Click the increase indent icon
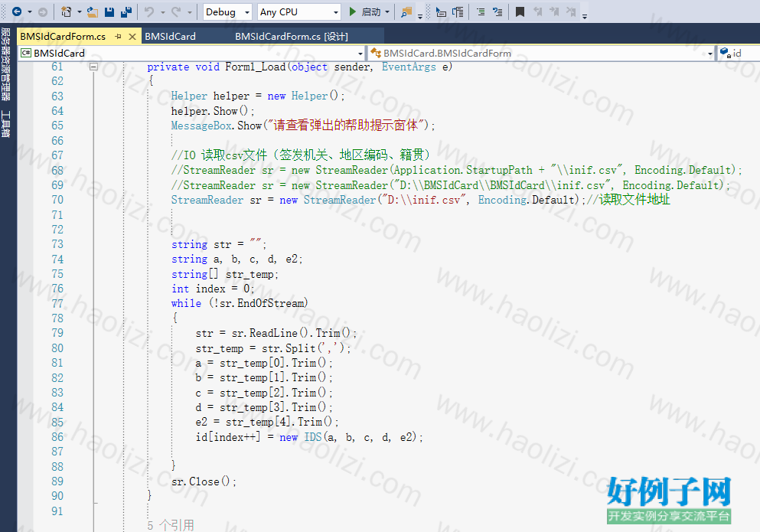The height and width of the screenshot is (532, 760). [x=497, y=11]
